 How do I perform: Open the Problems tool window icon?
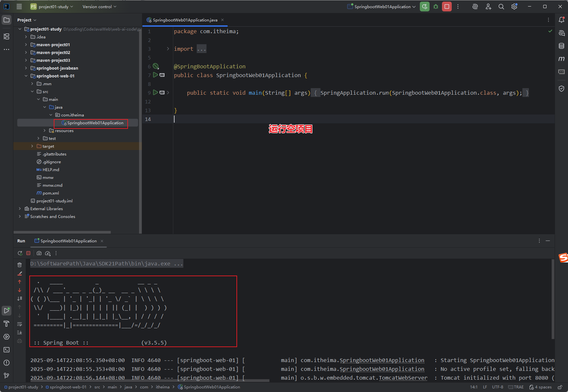[x=7, y=363]
